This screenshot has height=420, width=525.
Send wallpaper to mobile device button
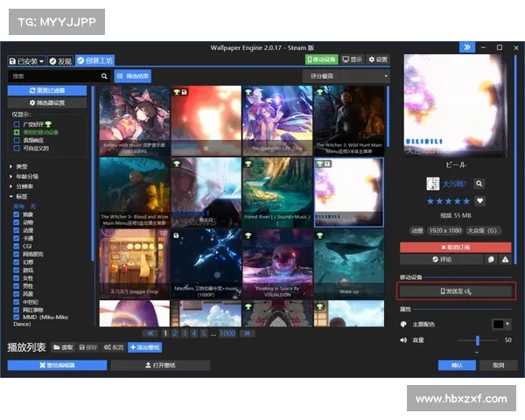click(456, 291)
